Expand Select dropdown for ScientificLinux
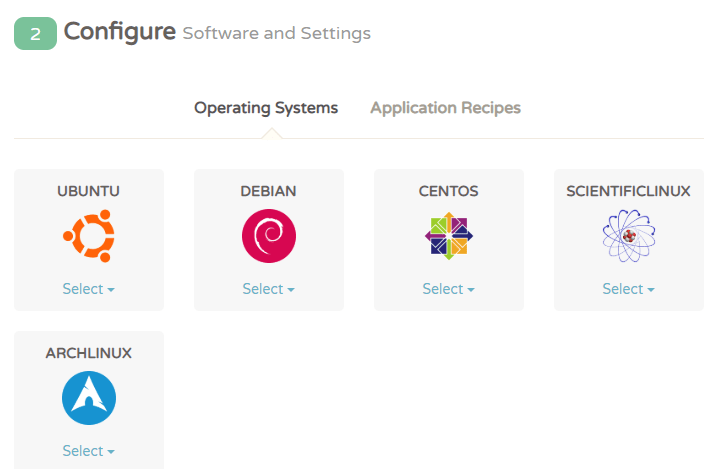 [628, 289]
